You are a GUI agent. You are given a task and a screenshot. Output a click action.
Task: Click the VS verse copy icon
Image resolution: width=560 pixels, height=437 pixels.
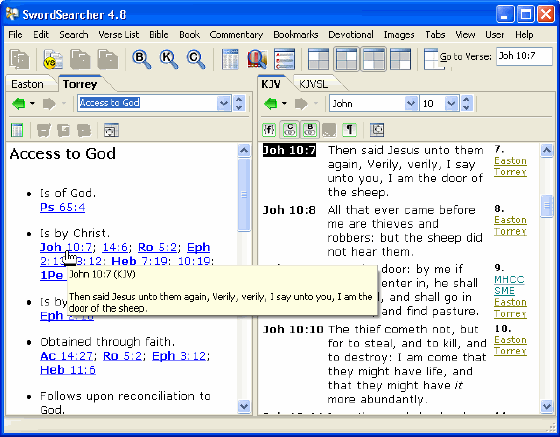coord(53,59)
